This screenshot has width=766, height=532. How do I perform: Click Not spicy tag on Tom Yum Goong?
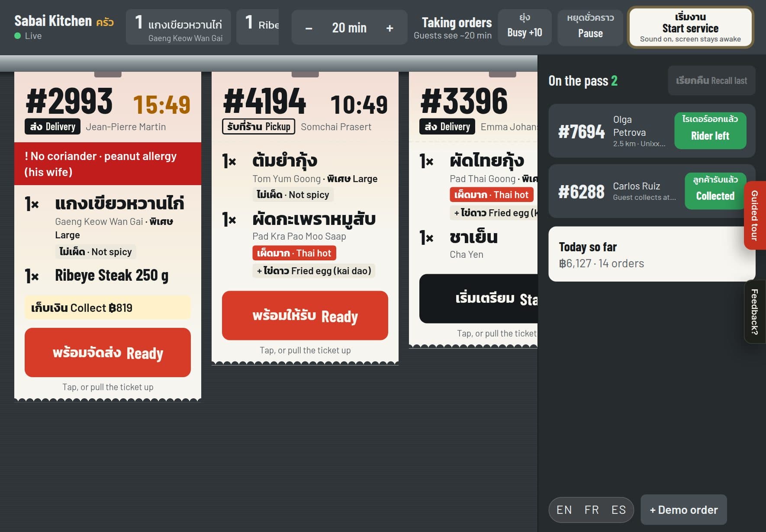coord(293,195)
